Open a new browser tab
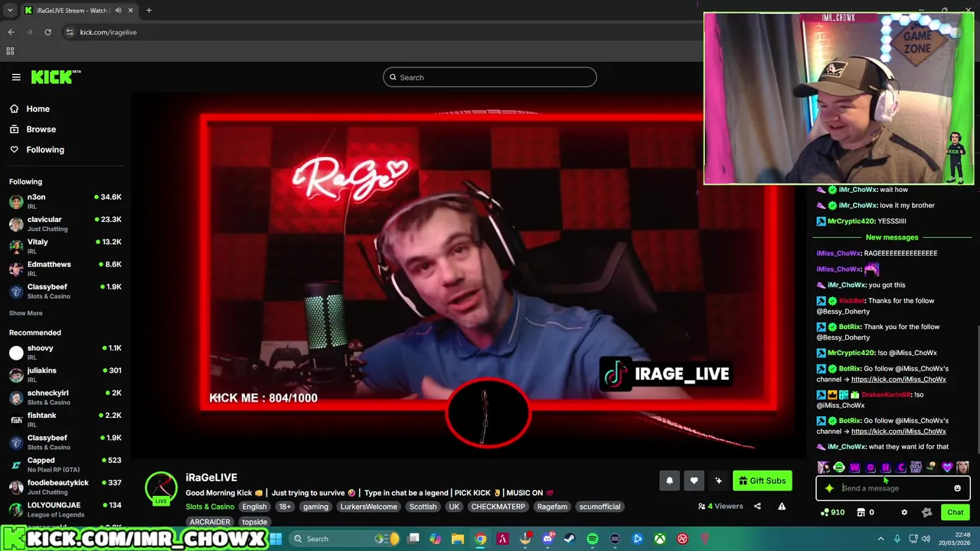Viewport: 980px width, 551px height. coord(149,11)
